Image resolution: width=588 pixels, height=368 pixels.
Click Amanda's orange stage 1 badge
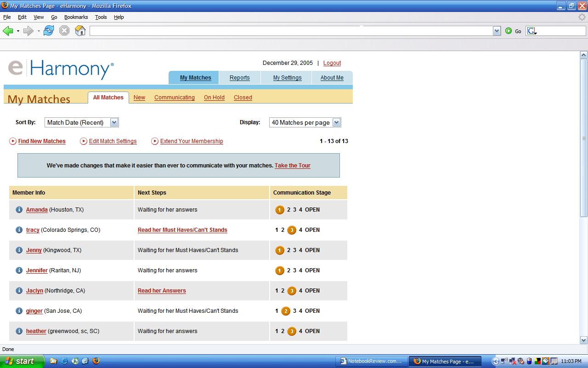(x=280, y=210)
